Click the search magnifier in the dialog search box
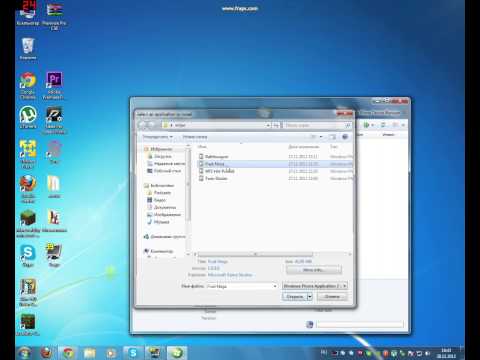 (347, 125)
